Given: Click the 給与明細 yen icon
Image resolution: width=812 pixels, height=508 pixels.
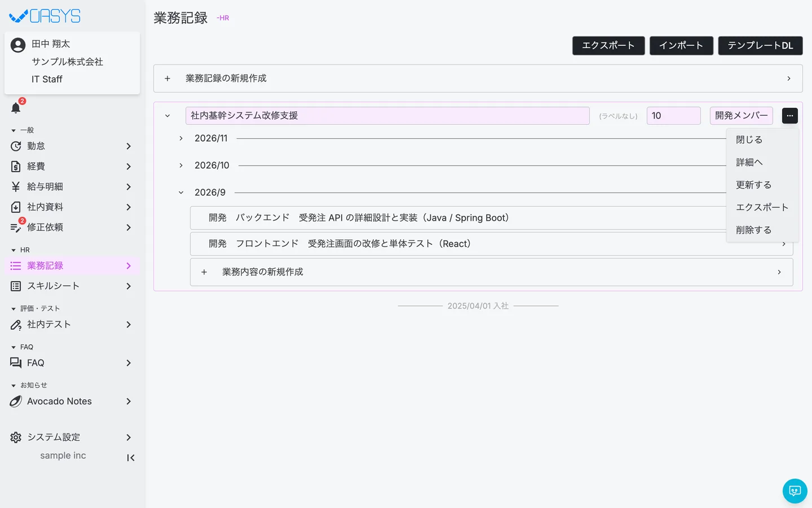Looking at the screenshot, I should click(x=16, y=187).
